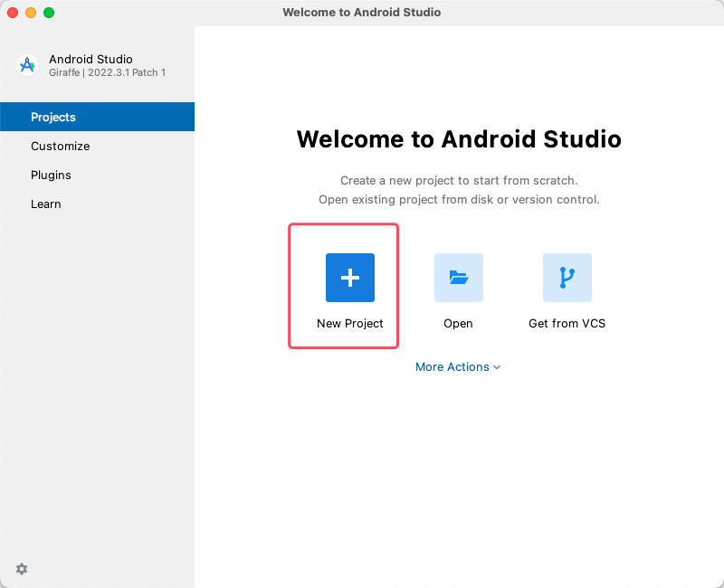Click the Open folder icon

click(459, 278)
